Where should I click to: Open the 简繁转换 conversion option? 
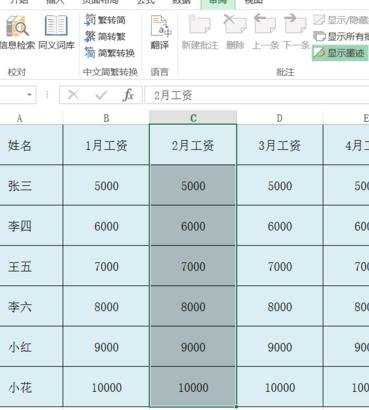tap(110, 53)
